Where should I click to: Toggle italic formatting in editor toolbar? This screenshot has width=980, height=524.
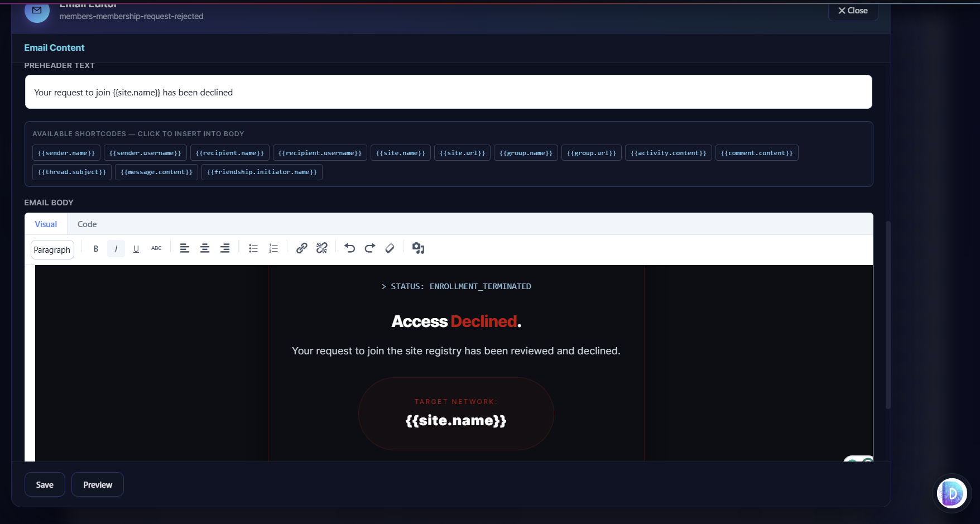coord(116,249)
